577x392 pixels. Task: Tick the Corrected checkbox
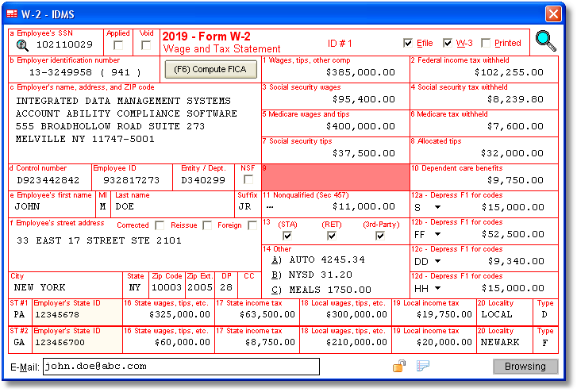point(160,225)
